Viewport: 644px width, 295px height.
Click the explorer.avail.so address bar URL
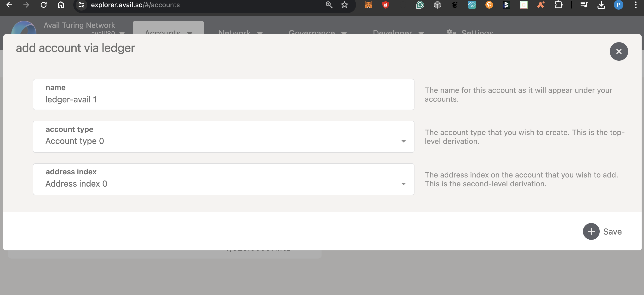click(135, 5)
